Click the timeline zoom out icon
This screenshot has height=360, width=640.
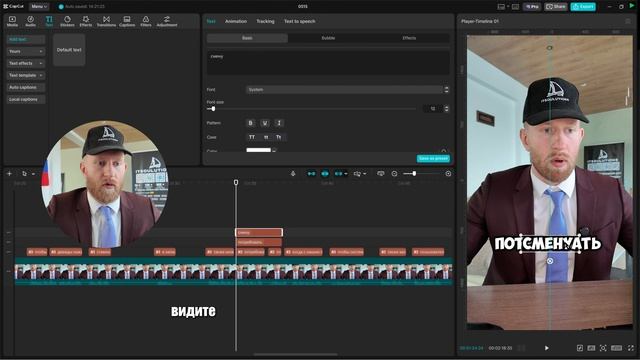coord(394,174)
